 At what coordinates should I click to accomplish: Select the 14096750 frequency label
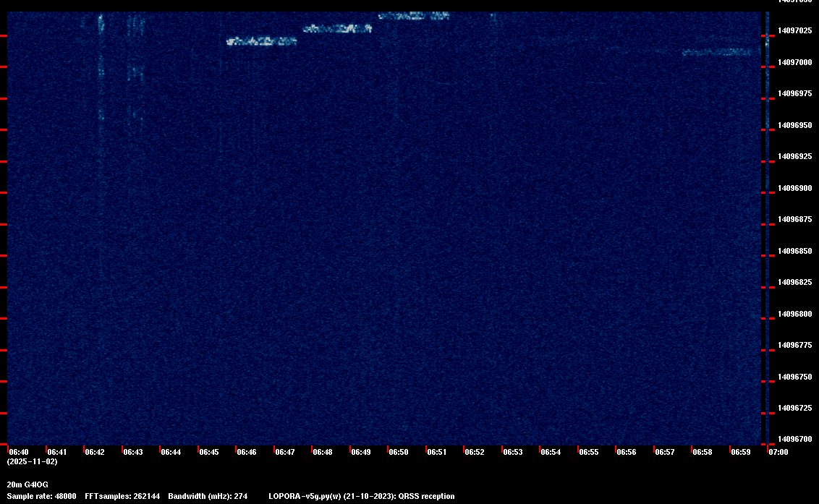(795, 377)
